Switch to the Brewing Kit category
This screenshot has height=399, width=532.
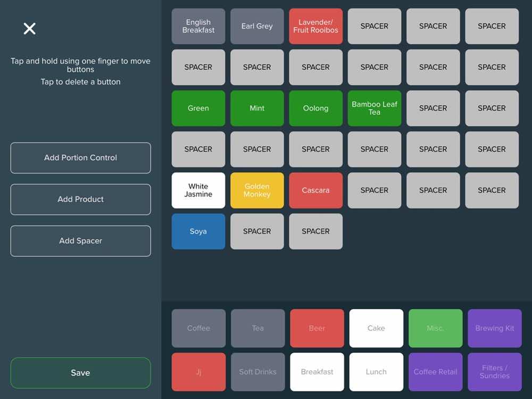point(495,328)
